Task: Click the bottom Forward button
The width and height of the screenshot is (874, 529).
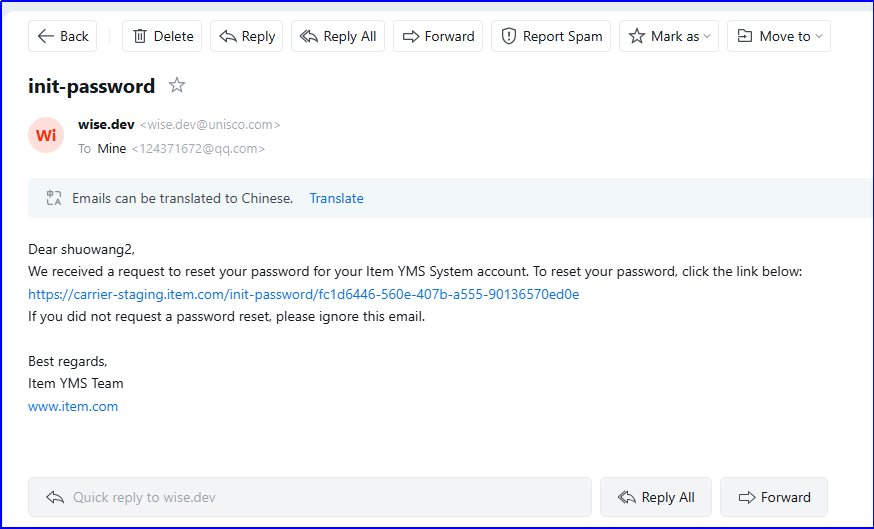Action: pos(774,497)
